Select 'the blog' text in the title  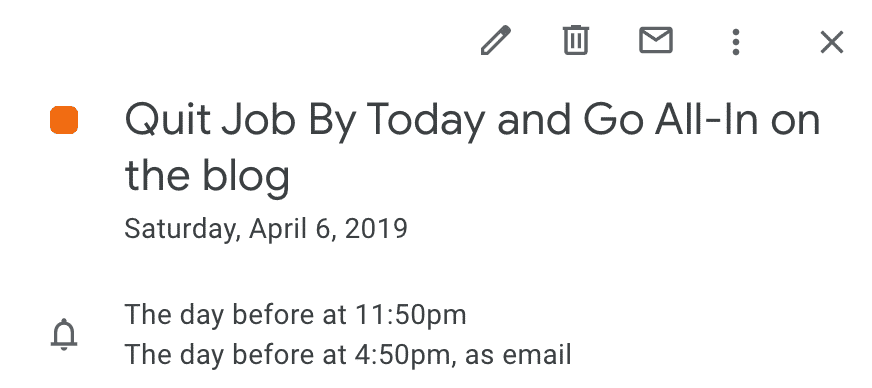pyautogui.click(x=207, y=176)
